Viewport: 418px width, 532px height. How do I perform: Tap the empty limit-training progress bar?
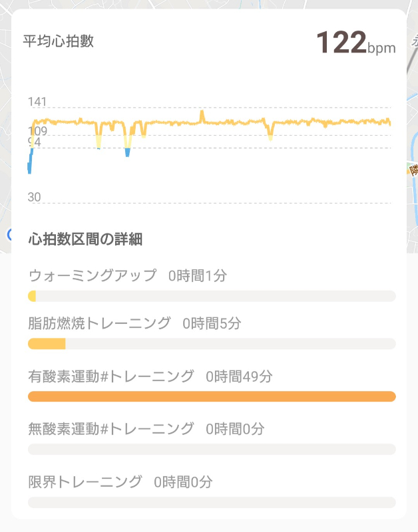pos(212,502)
